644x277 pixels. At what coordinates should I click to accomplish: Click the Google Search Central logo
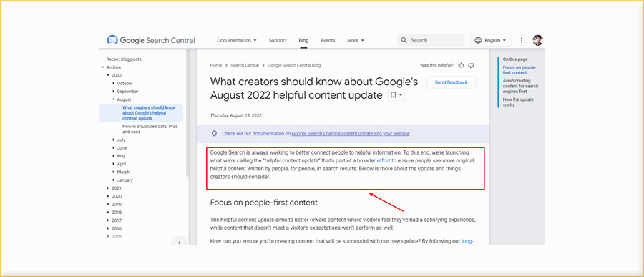tap(151, 40)
